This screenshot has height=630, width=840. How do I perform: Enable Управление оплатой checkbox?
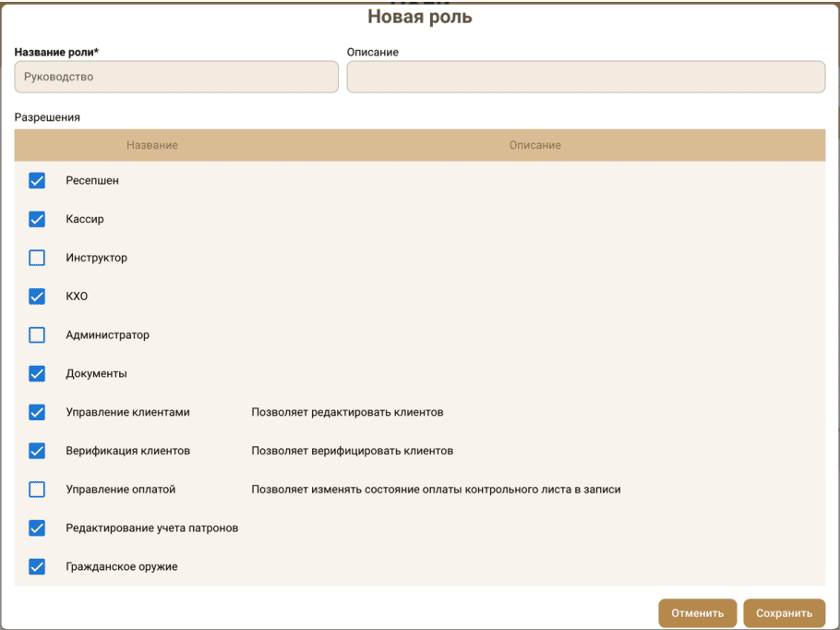coord(37,490)
